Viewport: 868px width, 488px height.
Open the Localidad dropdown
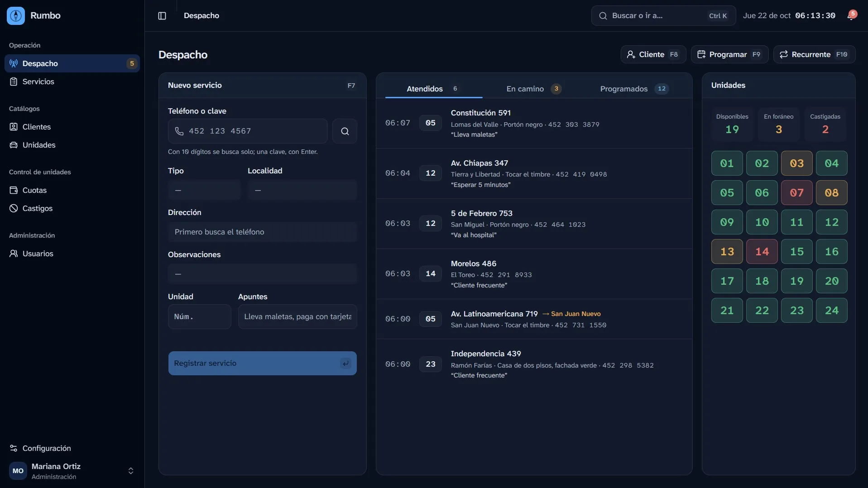click(x=302, y=190)
